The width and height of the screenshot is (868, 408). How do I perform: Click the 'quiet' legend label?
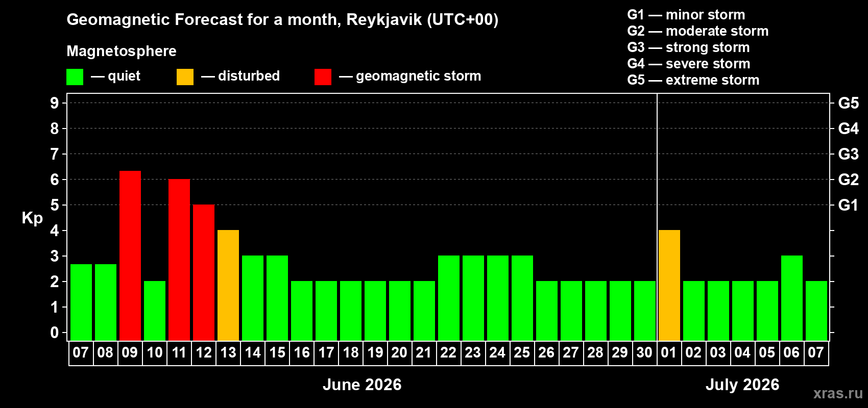(124, 76)
